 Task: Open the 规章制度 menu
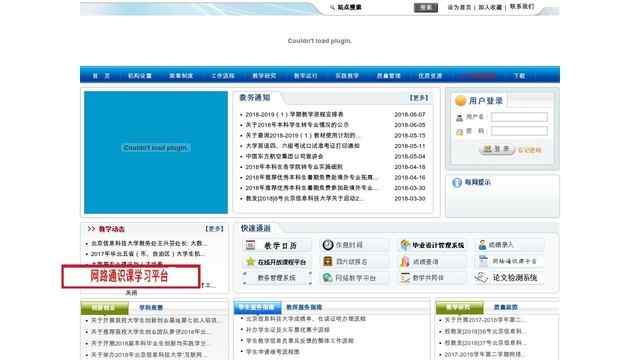[181, 76]
